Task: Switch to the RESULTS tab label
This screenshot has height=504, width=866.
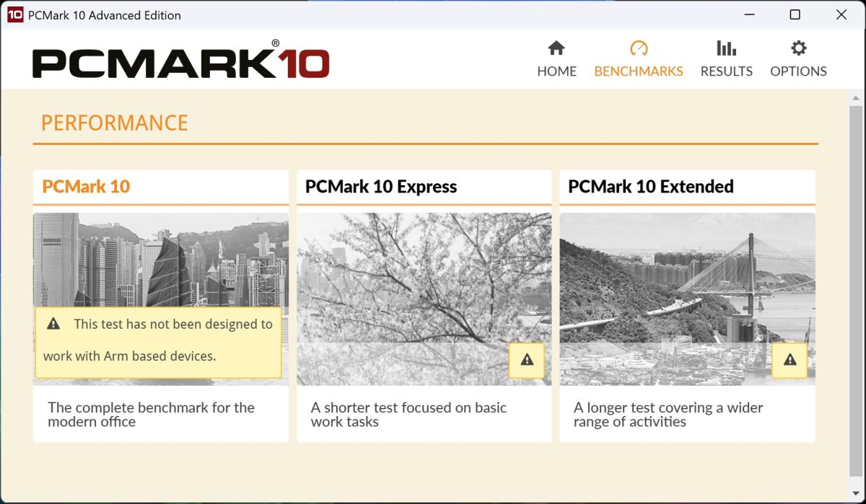Action: pos(726,71)
